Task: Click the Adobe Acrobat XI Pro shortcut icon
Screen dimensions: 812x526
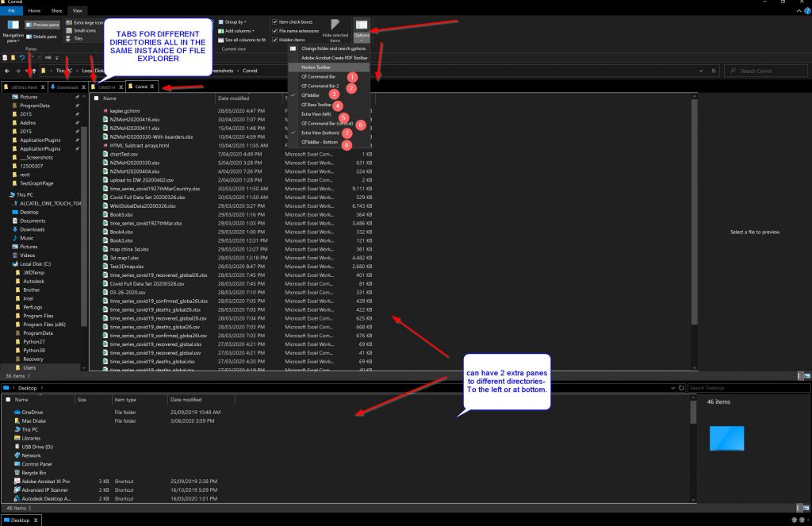Action: (x=17, y=482)
